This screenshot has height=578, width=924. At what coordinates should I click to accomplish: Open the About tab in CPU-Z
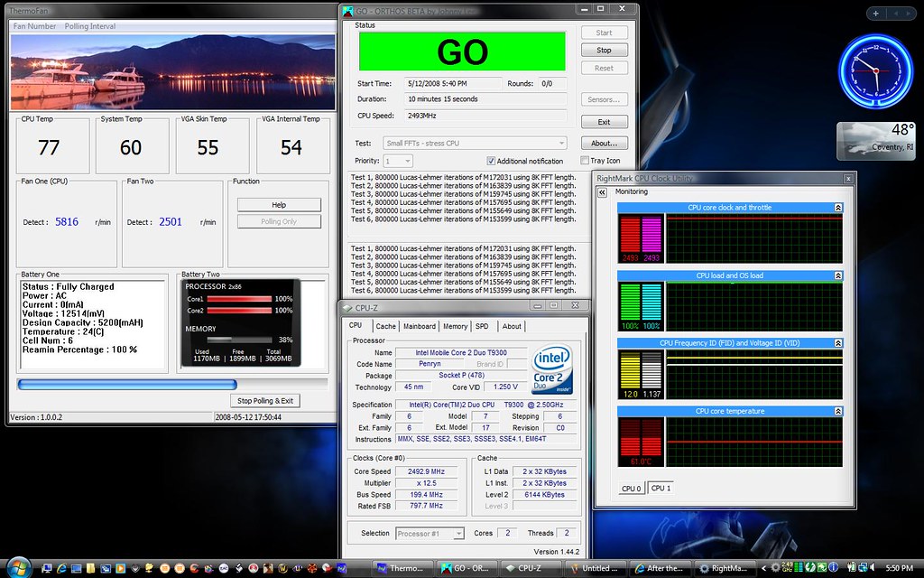(512, 326)
